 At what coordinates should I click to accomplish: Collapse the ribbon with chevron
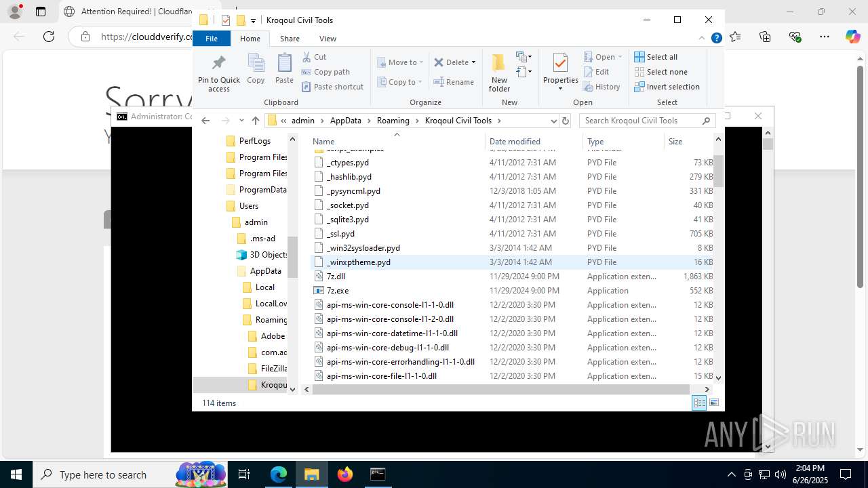702,39
